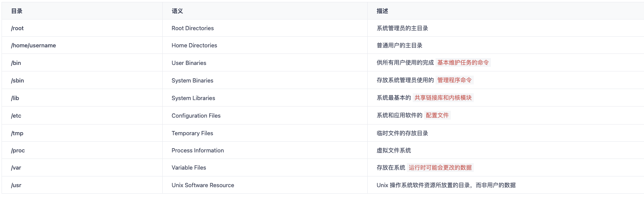Click the /home/username cell
644x199 pixels.
click(34, 45)
